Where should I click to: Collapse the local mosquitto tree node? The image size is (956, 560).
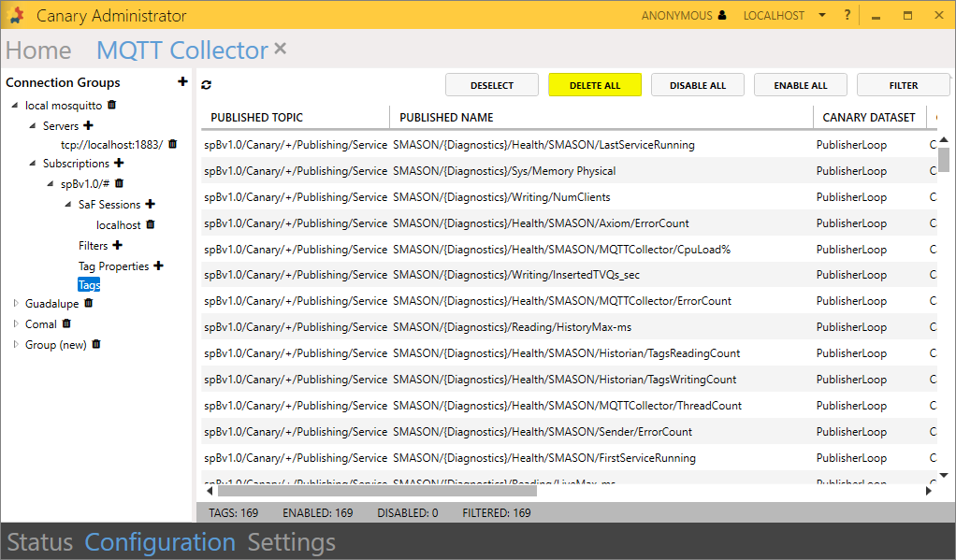point(15,106)
